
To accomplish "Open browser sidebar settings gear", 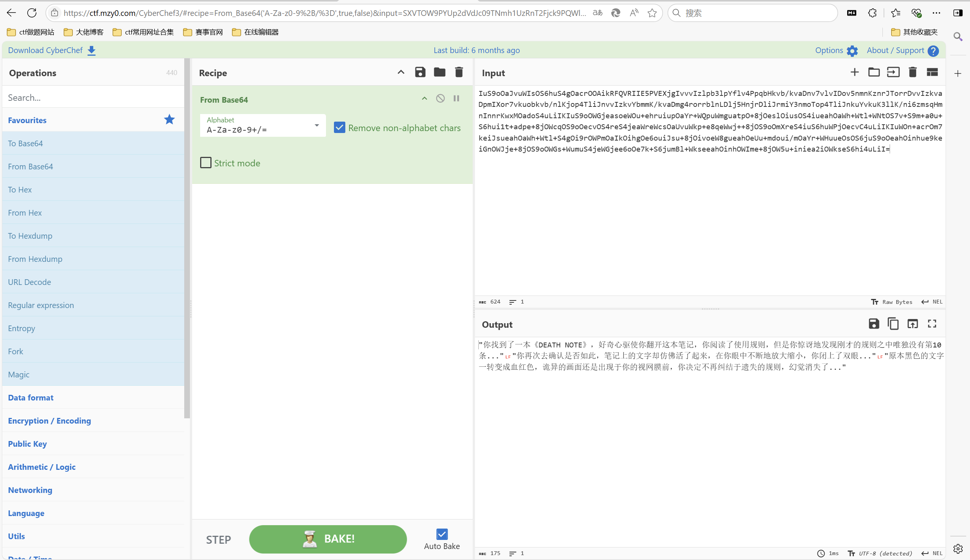I will pos(958,549).
